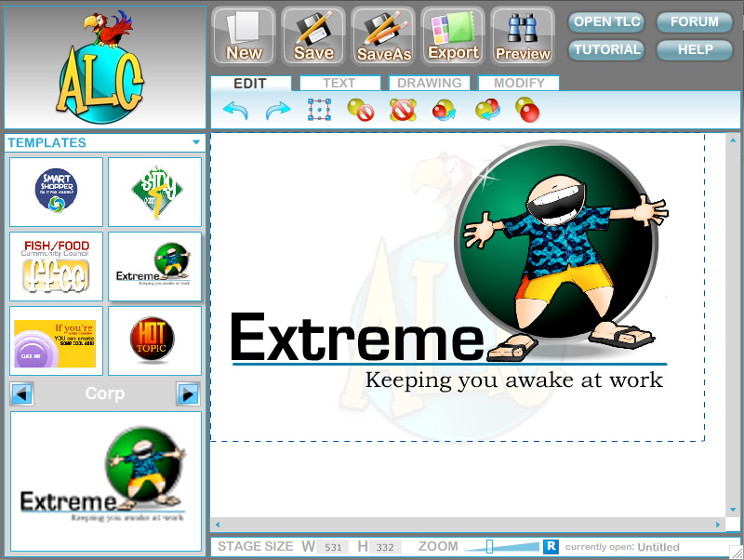
Task: Click the stage height H input field
Action: click(x=385, y=547)
